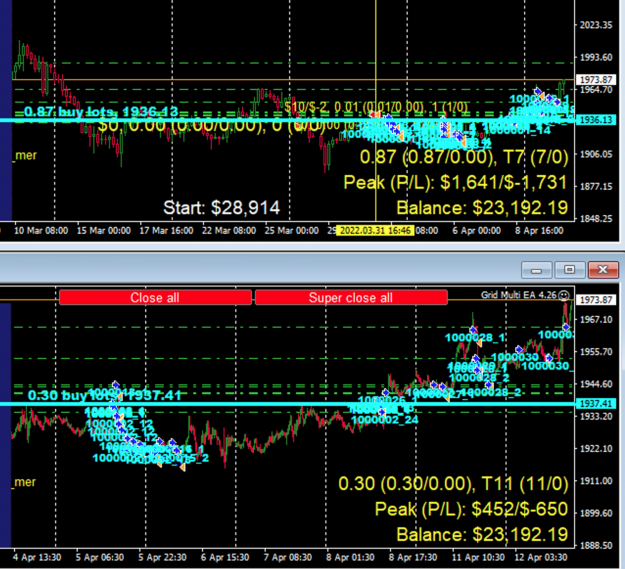This screenshot has width=625, height=569.
Task: Click the 1848.25 price axis value
Action: click(x=596, y=219)
